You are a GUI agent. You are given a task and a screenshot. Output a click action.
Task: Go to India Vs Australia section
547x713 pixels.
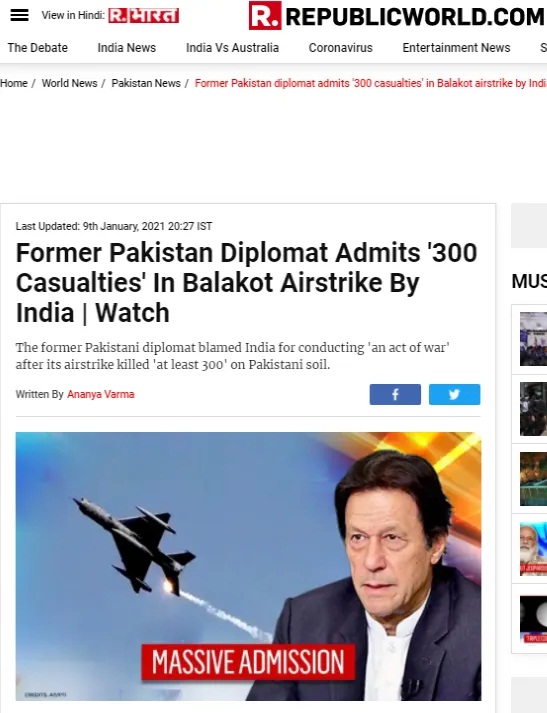tap(232, 48)
